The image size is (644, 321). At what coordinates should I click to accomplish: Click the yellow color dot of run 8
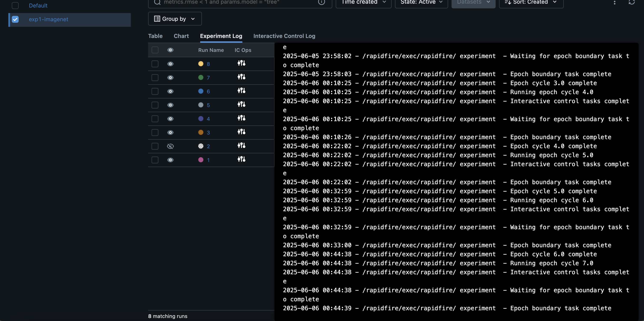coord(201,64)
